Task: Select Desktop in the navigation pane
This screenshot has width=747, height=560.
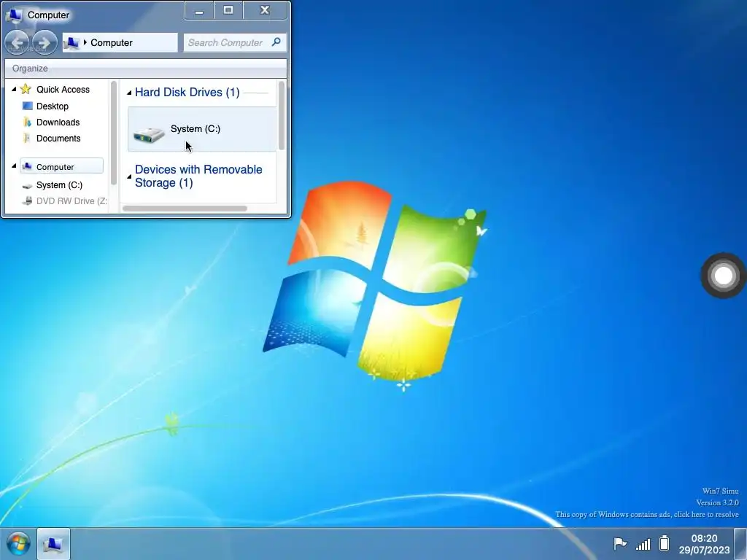Action: point(53,106)
